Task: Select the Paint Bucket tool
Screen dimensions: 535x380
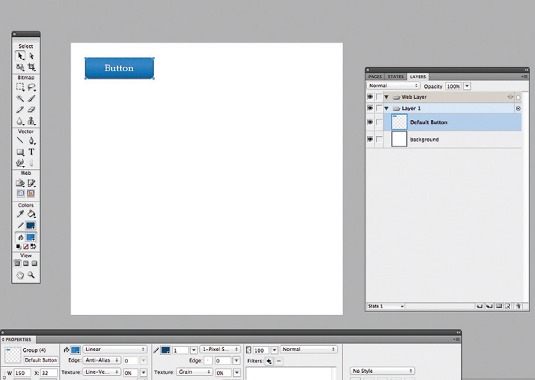Action: click(x=31, y=214)
